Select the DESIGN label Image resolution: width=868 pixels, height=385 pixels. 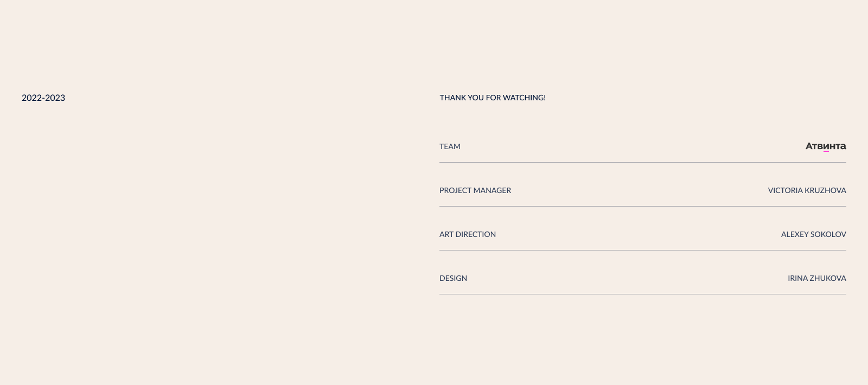point(453,279)
